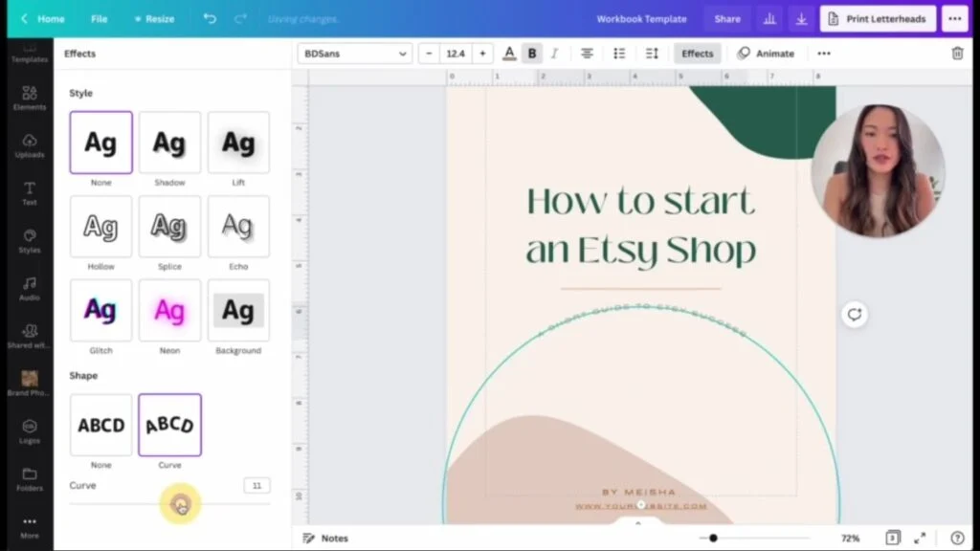Open the BDSans font dropdown

354,53
